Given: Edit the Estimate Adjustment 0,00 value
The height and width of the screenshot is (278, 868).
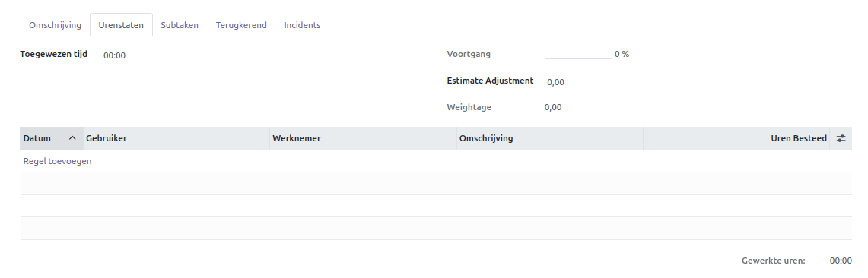Looking at the screenshot, I should [556, 82].
